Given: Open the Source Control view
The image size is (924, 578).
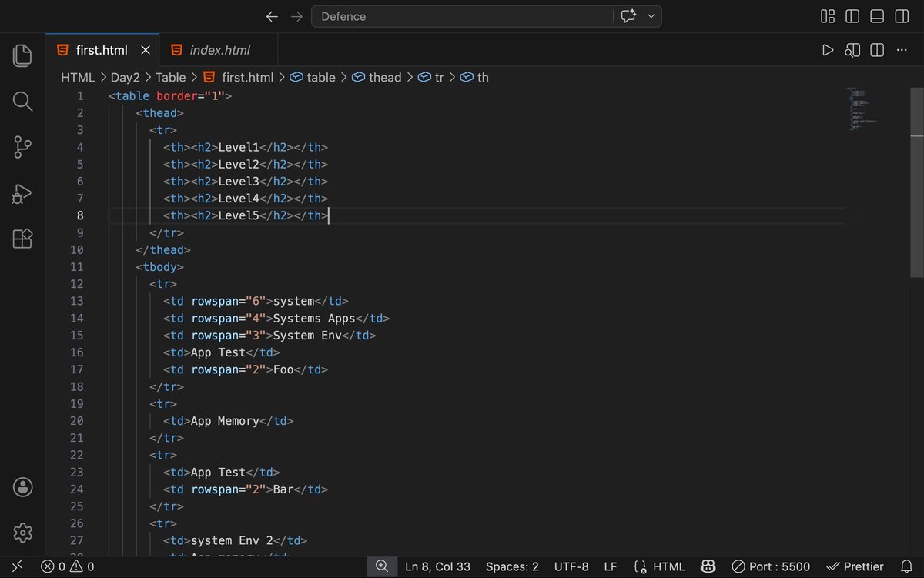Looking at the screenshot, I should pos(22,147).
